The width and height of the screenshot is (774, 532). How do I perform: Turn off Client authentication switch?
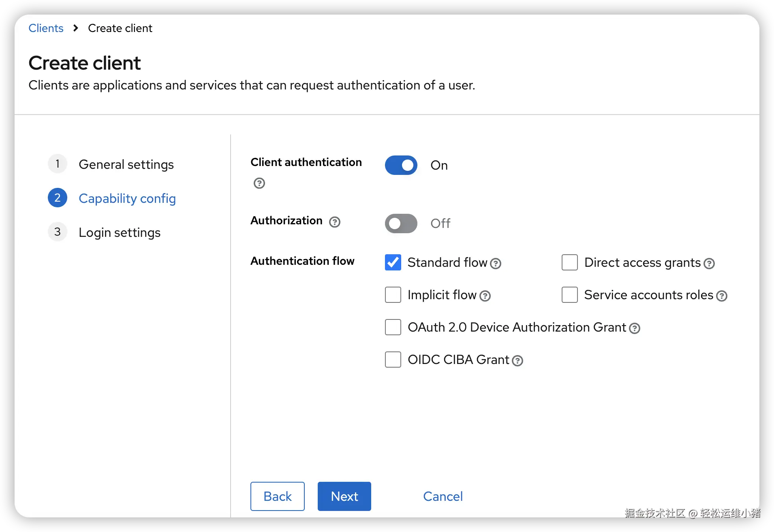(x=401, y=165)
